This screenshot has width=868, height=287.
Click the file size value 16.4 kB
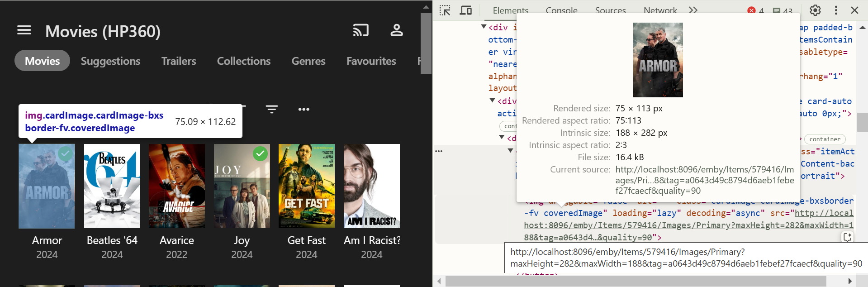(630, 157)
